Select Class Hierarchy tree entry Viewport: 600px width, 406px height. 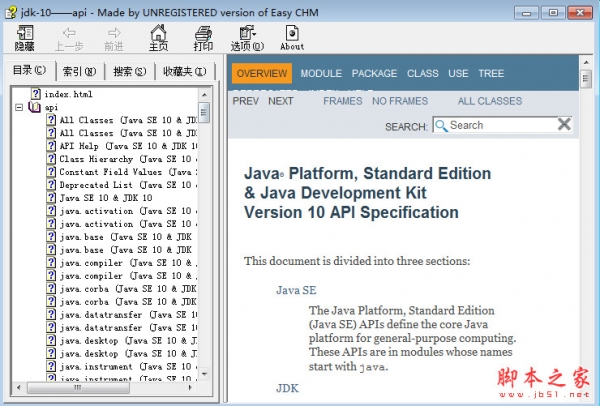pyautogui.click(x=128, y=159)
